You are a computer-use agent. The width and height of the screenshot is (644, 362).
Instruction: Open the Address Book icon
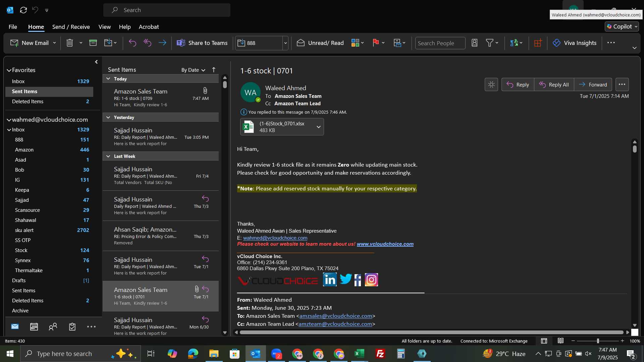click(474, 43)
